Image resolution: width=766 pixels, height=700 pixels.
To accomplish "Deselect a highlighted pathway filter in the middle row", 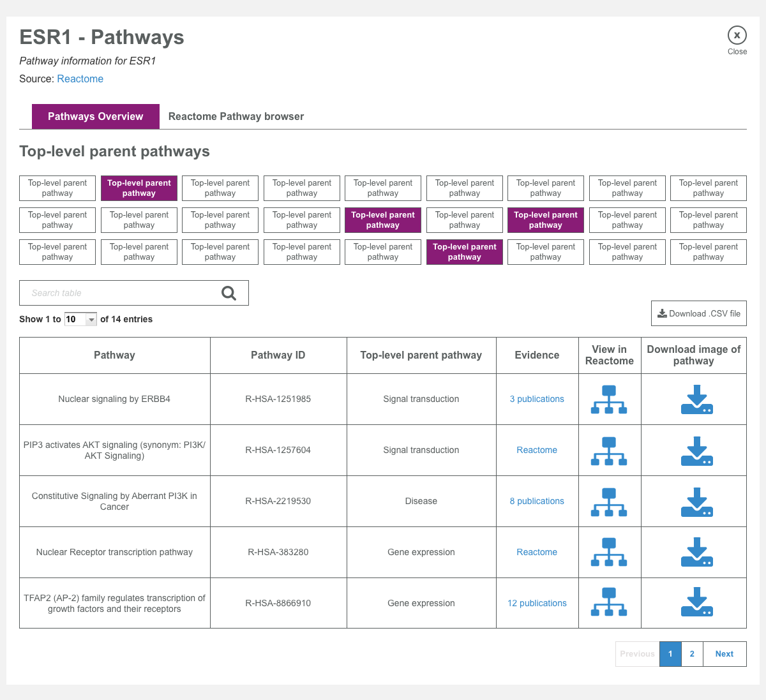I will coord(383,220).
